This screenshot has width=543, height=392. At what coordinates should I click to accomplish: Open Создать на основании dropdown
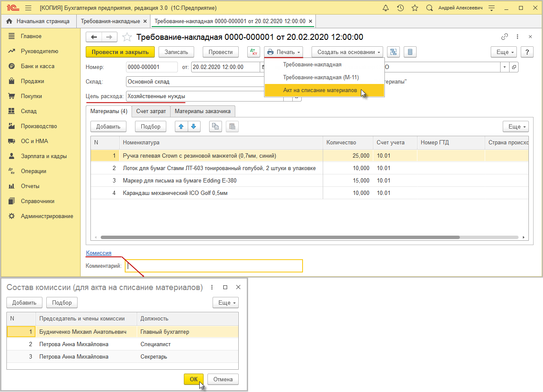(348, 52)
